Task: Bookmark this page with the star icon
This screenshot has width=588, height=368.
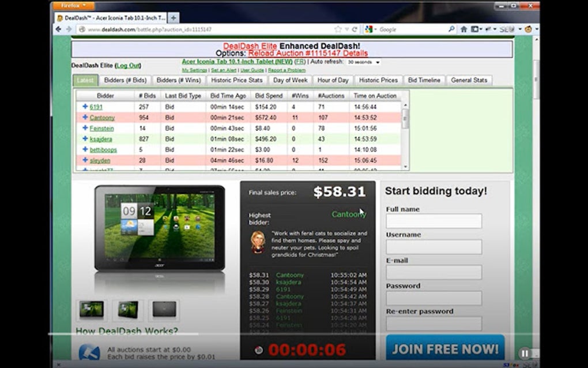Action: pos(338,29)
